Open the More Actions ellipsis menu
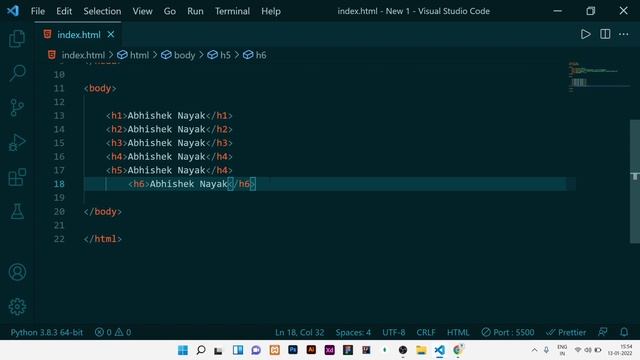Screen dimensions: 640x360 click(x=624, y=34)
